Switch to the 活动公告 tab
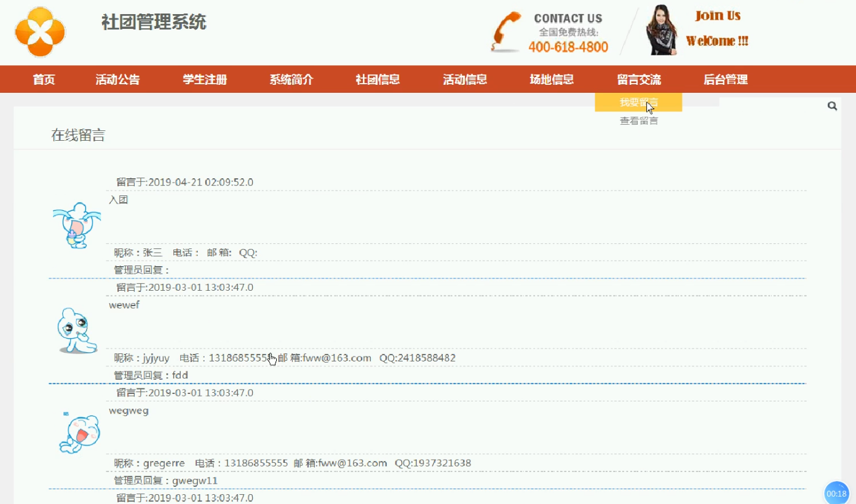The image size is (856, 504). click(117, 79)
